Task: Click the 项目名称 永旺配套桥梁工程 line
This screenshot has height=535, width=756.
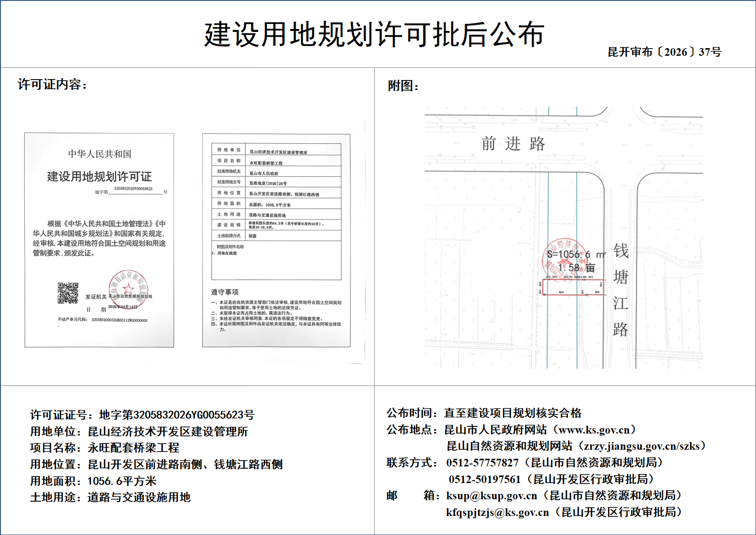Action: [105, 448]
